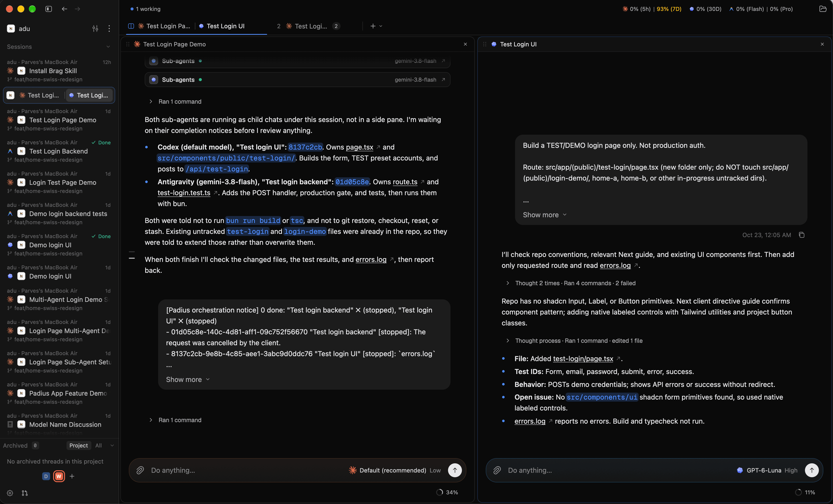The height and width of the screenshot is (504, 833).
Task: Go back with the left arrow
Action: [x=64, y=9]
